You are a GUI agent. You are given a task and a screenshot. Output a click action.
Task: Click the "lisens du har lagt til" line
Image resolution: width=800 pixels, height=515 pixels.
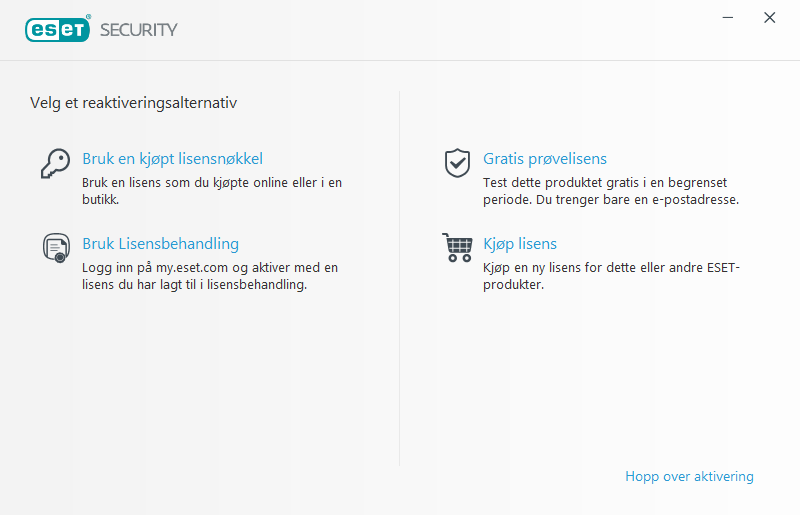[194, 285]
